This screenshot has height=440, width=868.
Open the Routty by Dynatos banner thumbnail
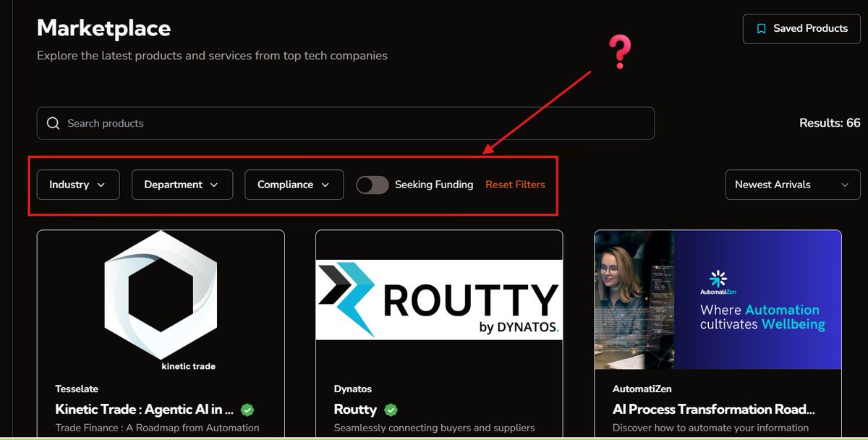tap(439, 300)
